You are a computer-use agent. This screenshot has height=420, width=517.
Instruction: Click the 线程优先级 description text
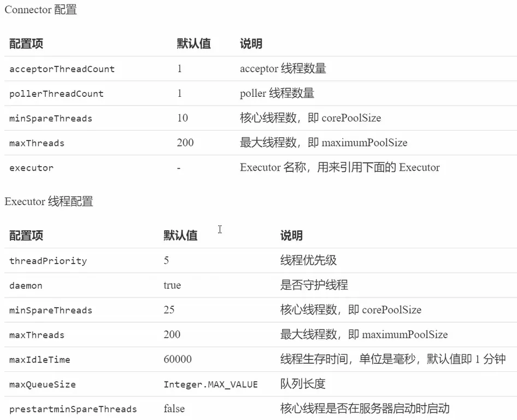tap(308, 260)
